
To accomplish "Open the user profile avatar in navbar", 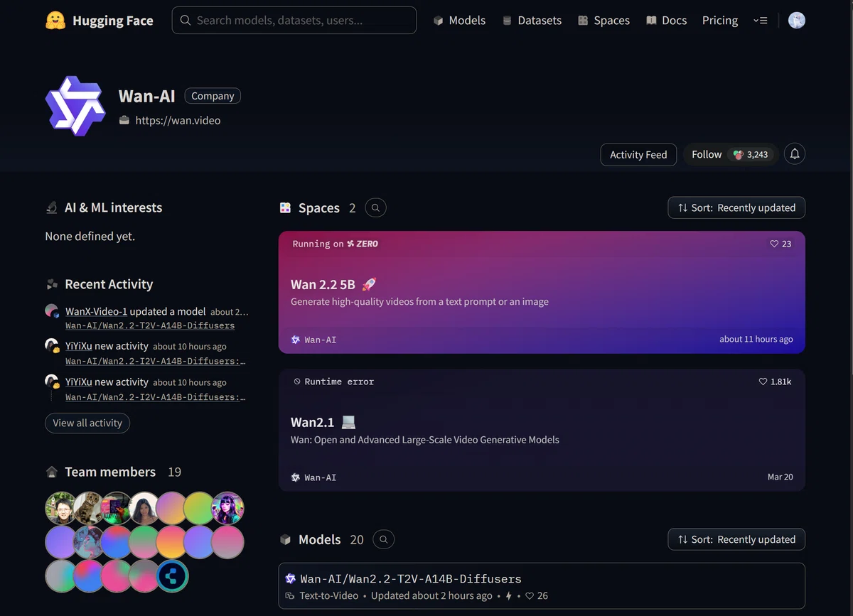I will point(797,21).
